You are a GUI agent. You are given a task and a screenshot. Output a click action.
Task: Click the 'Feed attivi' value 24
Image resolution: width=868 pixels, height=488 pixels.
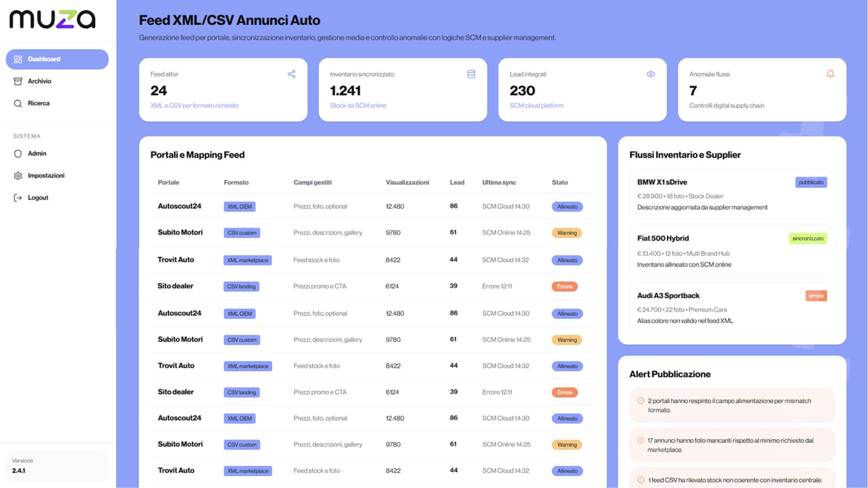159,90
